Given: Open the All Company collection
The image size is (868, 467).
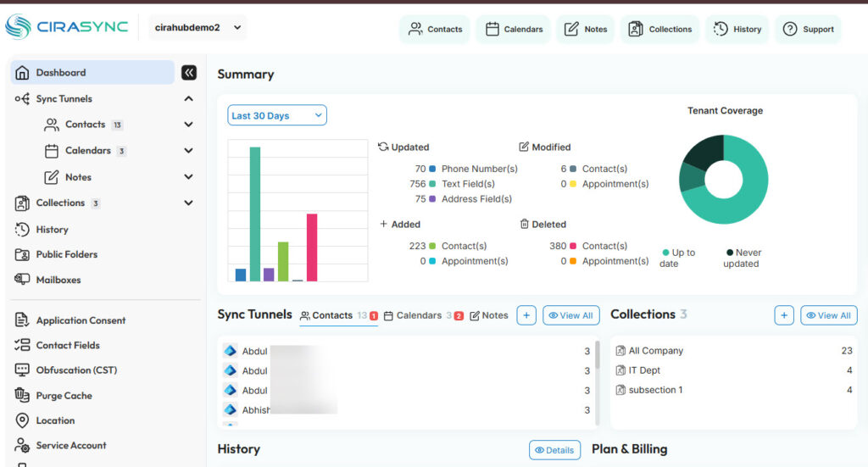Looking at the screenshot, I should tap(733, 351).
